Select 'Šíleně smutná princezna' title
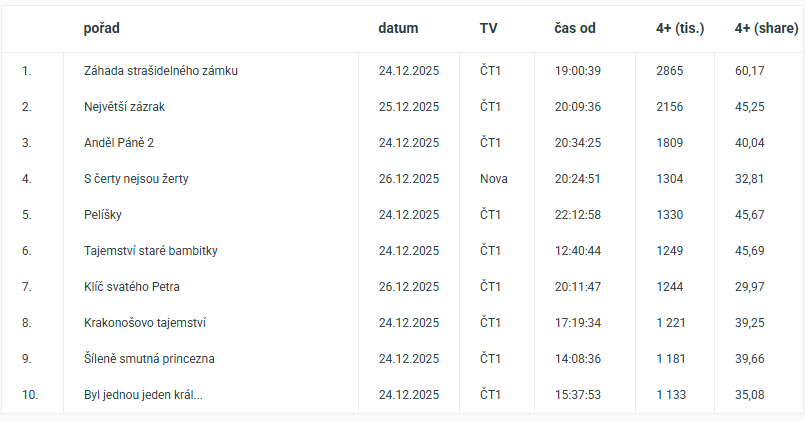805x421 pixels. tap(149, 359)
